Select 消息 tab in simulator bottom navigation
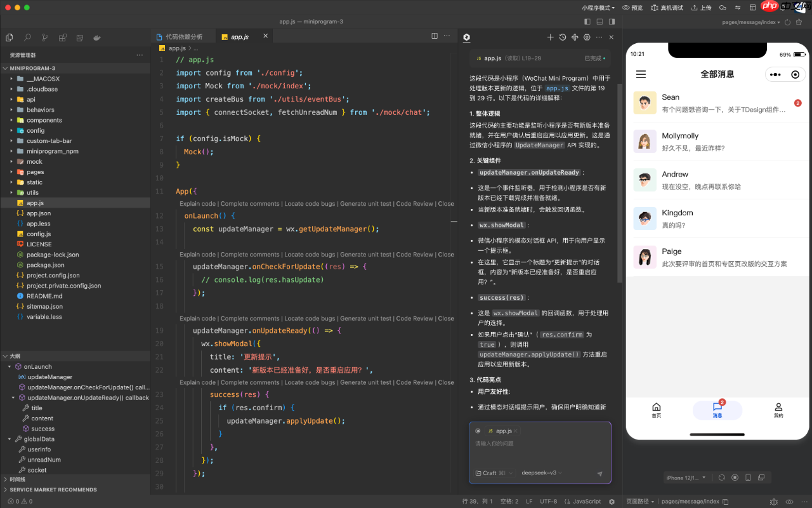The image size is (812, 508). pyautogui.click(x=717, y=410)
